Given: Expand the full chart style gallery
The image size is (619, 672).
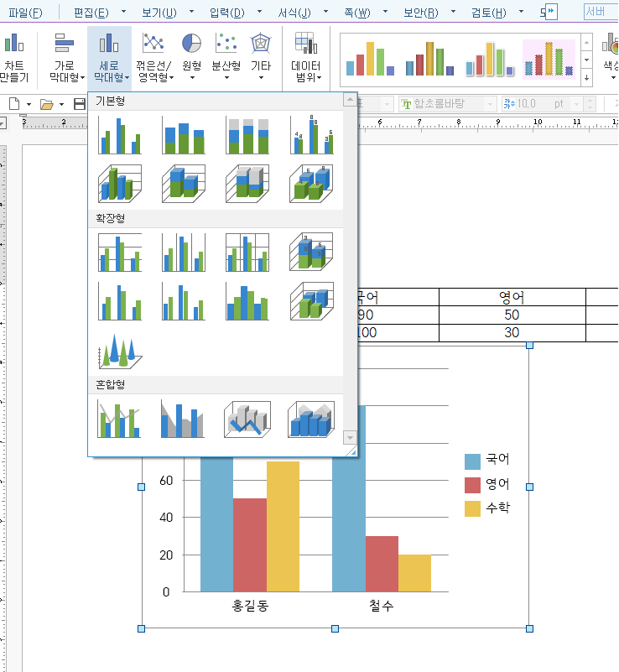Looking at the screenshot, I should tap(587, 78).
